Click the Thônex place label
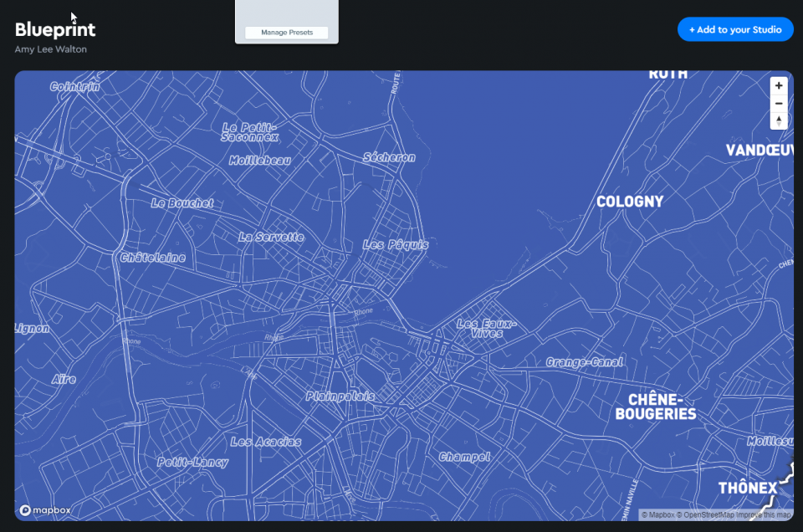 coord(749,487)
